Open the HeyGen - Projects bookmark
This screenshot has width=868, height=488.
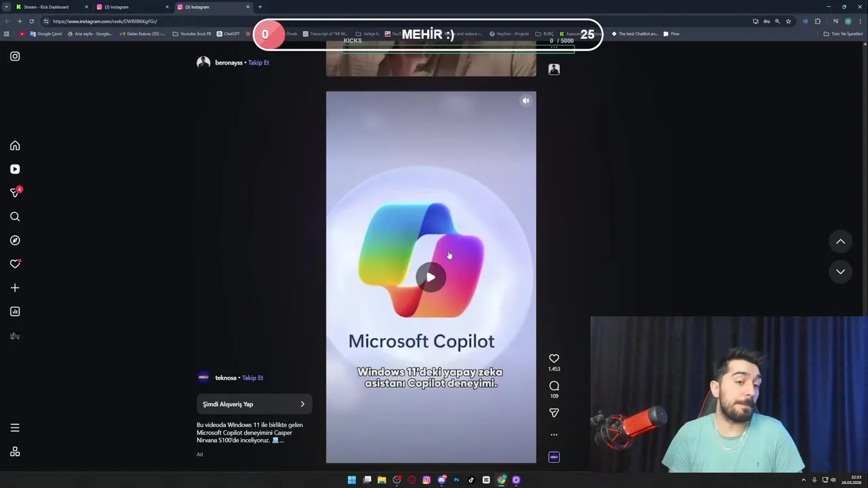509,34
